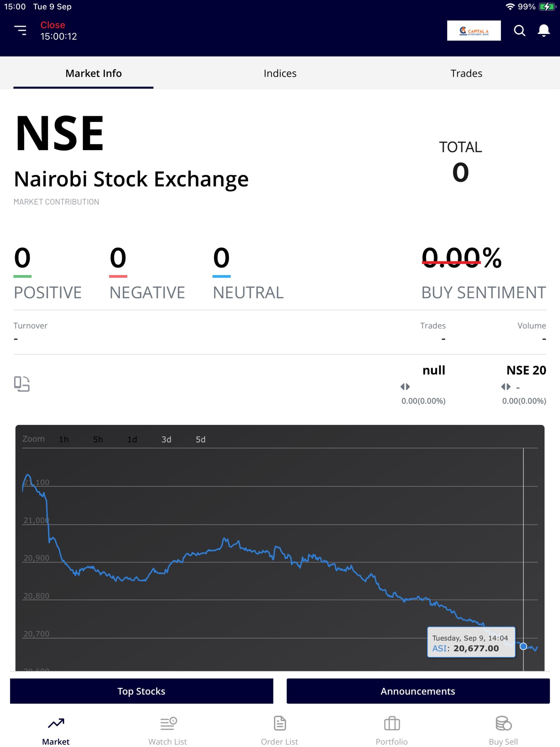
Task: Tap the device switch icon beside indices
Action: tap(22, 384)
